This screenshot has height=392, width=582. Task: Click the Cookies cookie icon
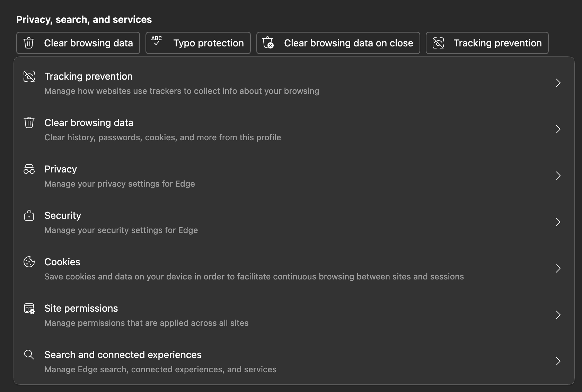(x=29, y=262)
